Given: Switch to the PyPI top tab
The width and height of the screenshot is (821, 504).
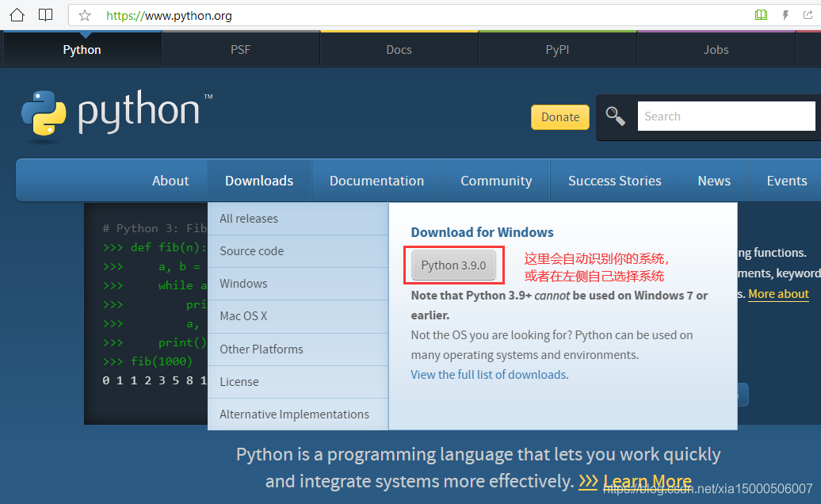Looking at the screenshot, I should [x=557, y=49].
